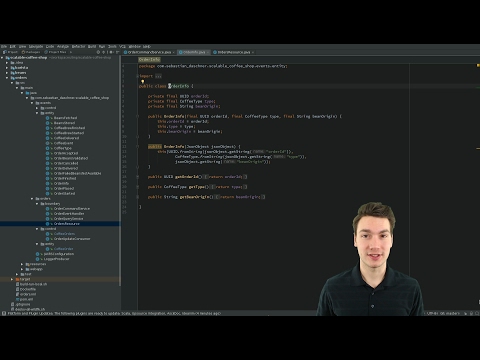The width and height of the screenshot is (480, 360).
Task: Open the Project panel settings gear
Action: (x=111, y=52)
